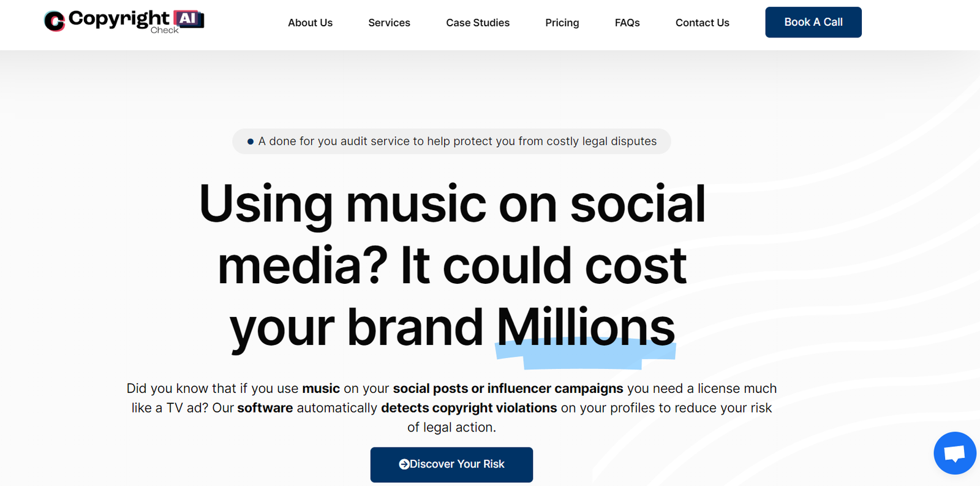Open the Case Studies page
Viewport: 980px width, 486px height.
coord(478,23)
